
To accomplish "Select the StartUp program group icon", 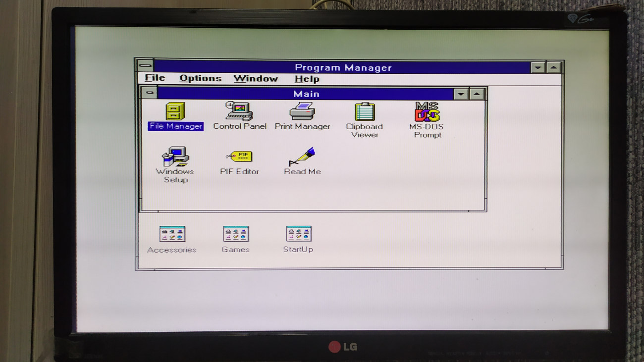I will (299, 234).
